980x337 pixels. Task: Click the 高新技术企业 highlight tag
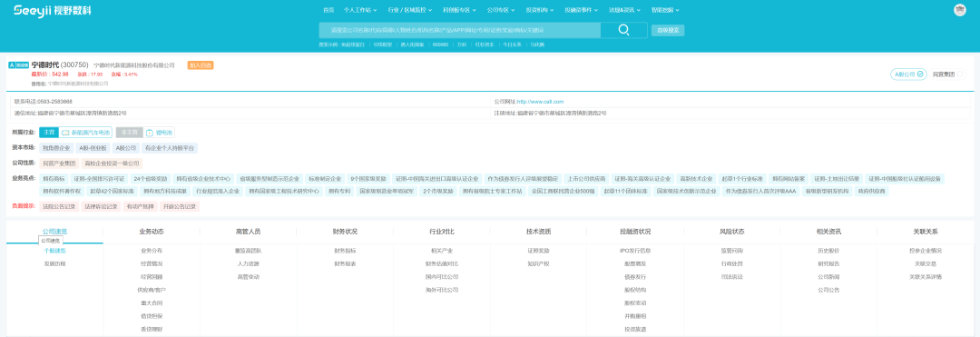click(x=696, y=179)
